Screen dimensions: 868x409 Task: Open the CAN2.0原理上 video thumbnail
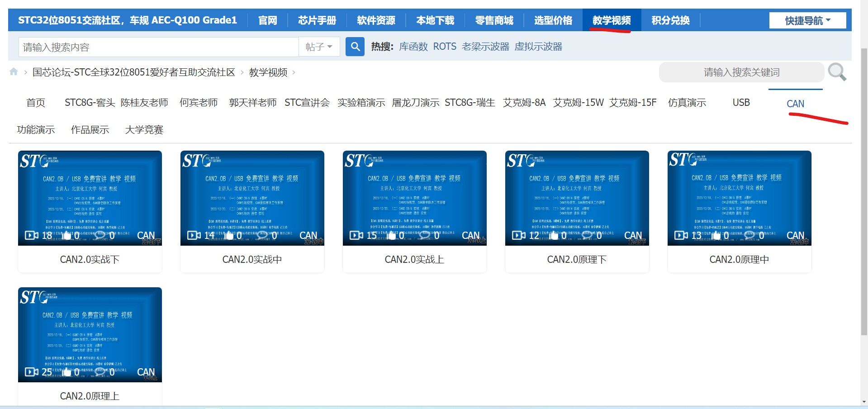[x=90, y=335]
